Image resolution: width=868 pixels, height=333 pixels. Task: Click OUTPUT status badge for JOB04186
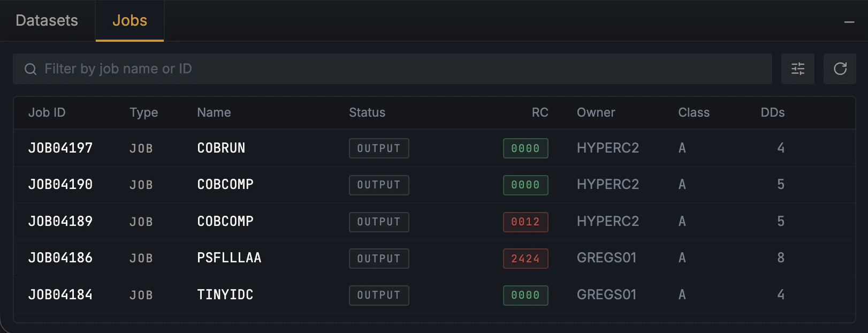(379, 259)
